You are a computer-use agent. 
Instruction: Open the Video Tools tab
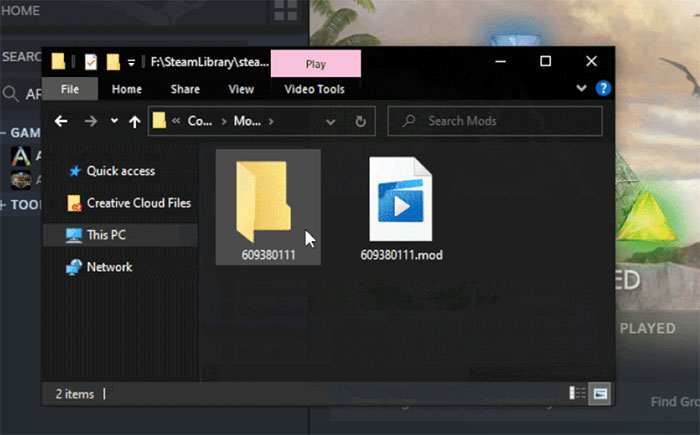[315, 89]
